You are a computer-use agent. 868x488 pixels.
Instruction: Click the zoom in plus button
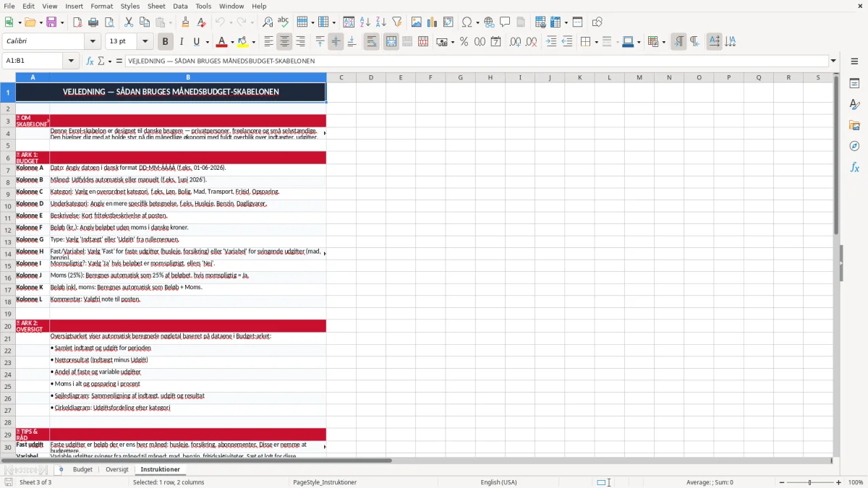pos(839,482)
